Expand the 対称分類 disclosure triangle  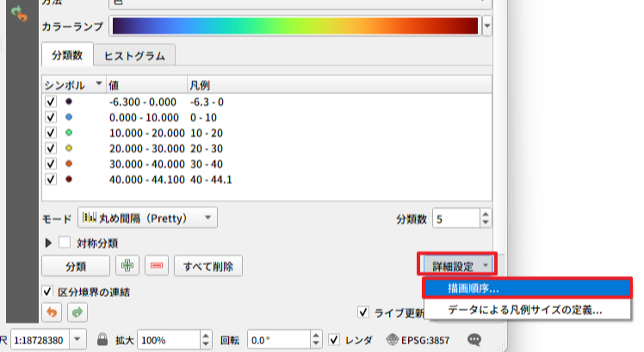pyautogui.click(x=48, y=243)
